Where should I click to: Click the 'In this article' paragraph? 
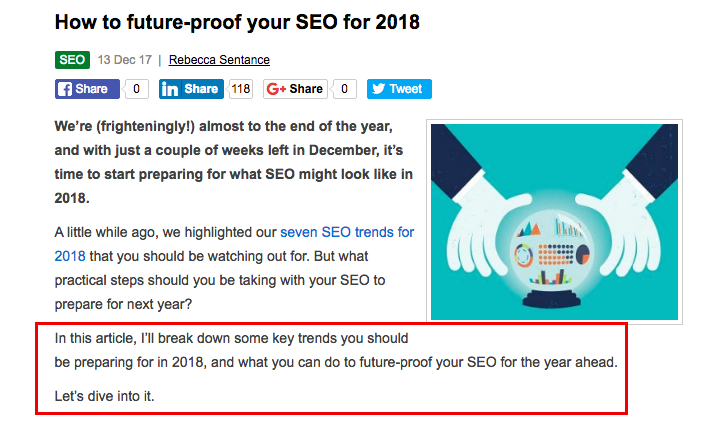pos(335,350)
